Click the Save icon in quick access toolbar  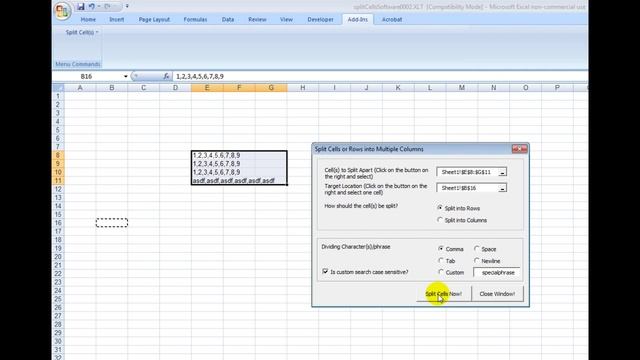click(81, 7)
